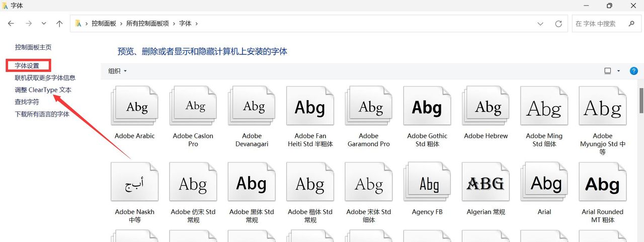Select Adobe 黑体 Std font icon
The height and width of the screenshot is (242, 644).
[x=252, y=182]
